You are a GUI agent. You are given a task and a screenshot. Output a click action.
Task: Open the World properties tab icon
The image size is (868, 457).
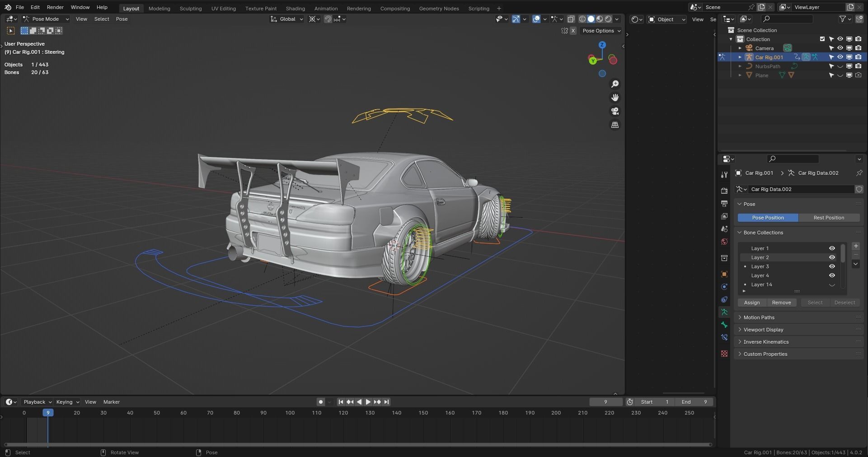pos(724,242)
